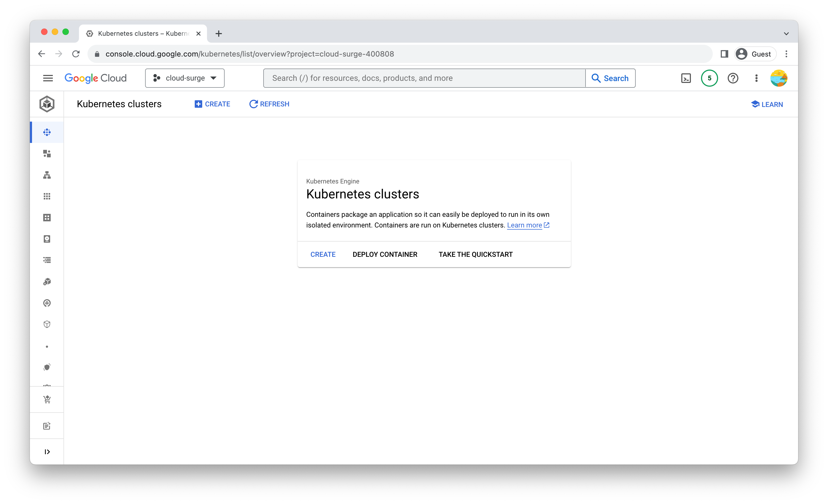The height and width of the screenshot is (504, 828).
Task: Click the notifications badge showing 5
Action: pos(709,78)
